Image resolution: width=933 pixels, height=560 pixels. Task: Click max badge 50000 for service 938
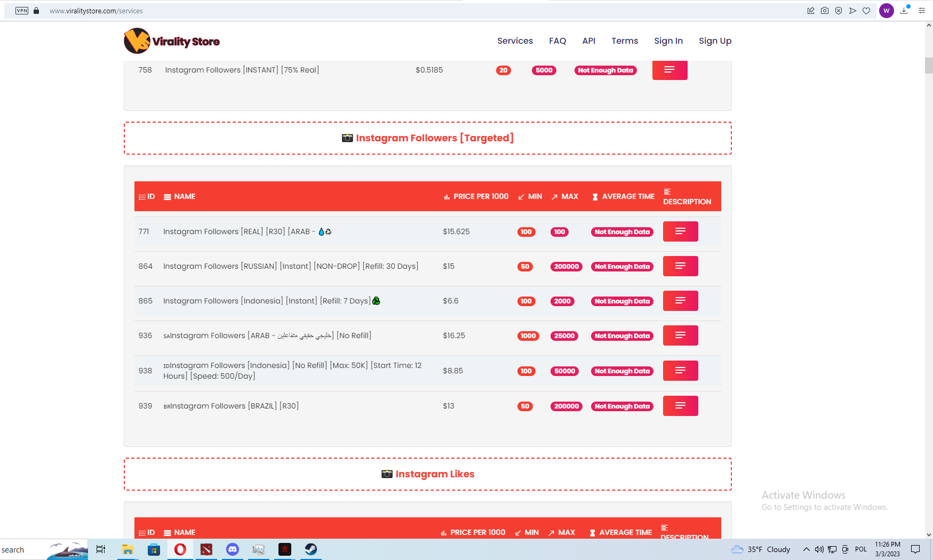pyautogui.click(x=564, y=371)
